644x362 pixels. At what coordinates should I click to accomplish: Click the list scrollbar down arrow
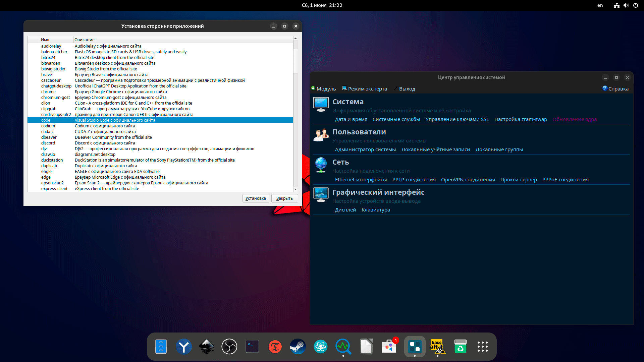coord(296,189)
